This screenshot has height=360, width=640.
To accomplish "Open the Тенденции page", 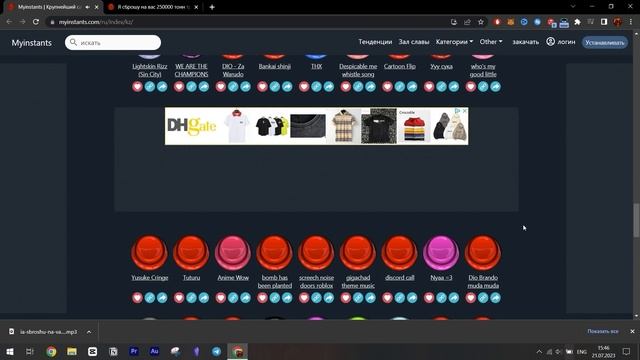I will click(x=375, y=42).
